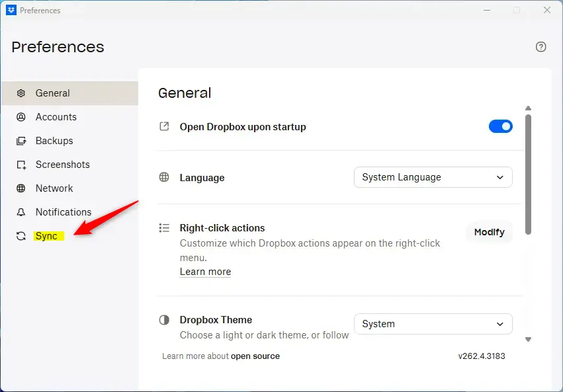Screen dimensions: 563x392
Task: Open the open source link
Action: point(255,356)
